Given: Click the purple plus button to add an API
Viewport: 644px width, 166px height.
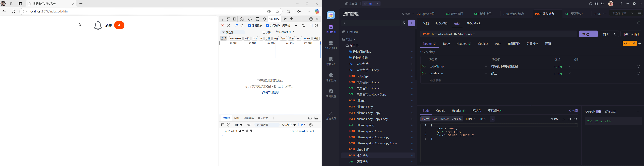Looking at the screenshot, I should pos(411,23).
